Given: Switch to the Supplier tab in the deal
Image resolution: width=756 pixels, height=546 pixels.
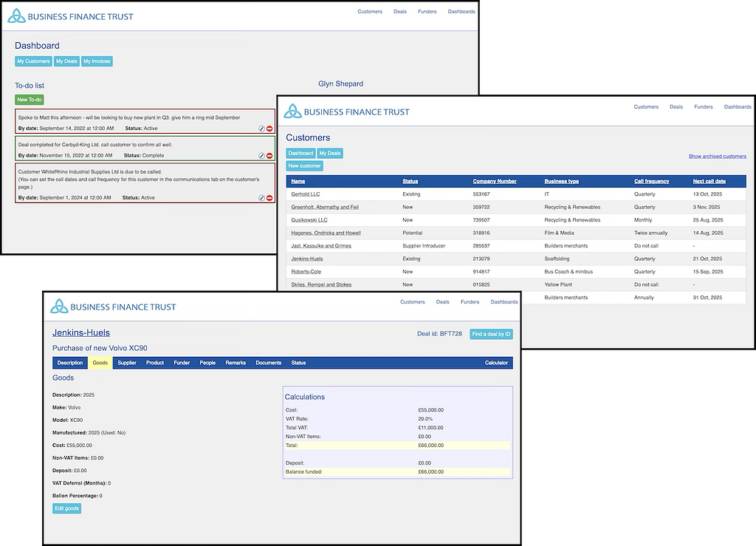Looking at the screenshot, I should (x=127, y=363).
